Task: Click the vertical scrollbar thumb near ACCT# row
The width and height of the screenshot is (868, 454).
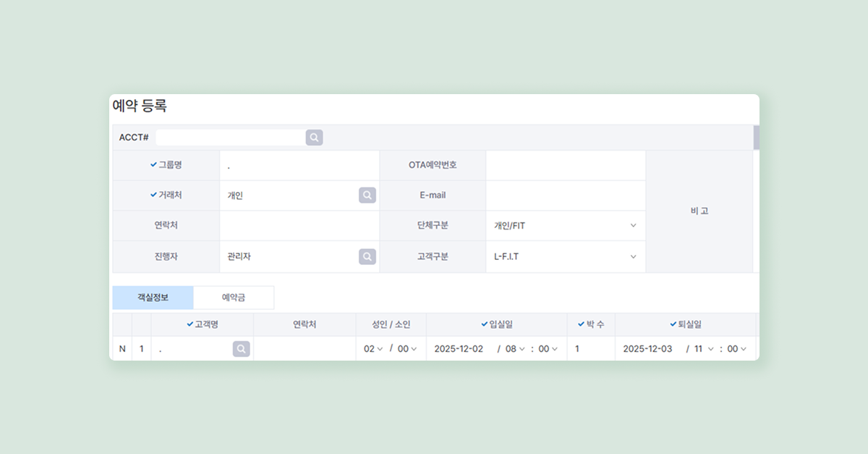Action: (757, 138)
